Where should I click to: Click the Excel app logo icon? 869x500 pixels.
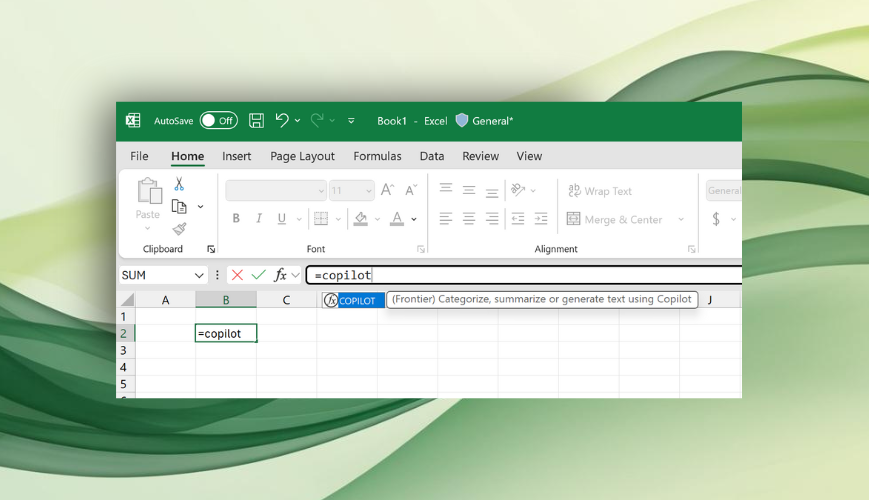[133, 120]
